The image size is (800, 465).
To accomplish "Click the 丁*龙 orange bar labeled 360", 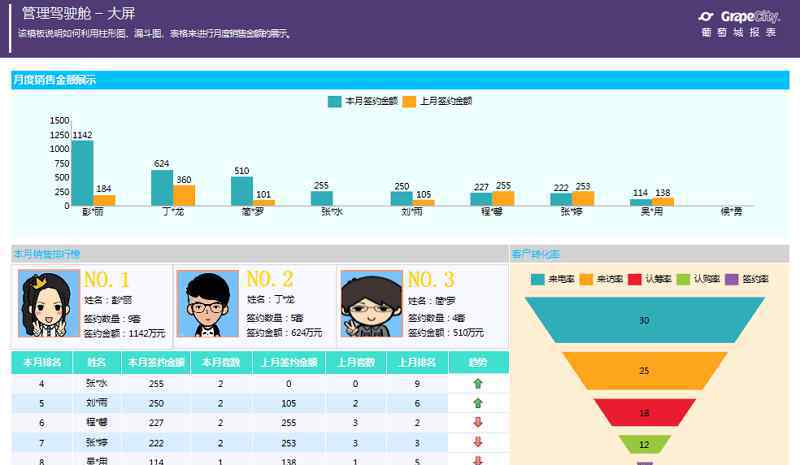I will click(184, 195).
